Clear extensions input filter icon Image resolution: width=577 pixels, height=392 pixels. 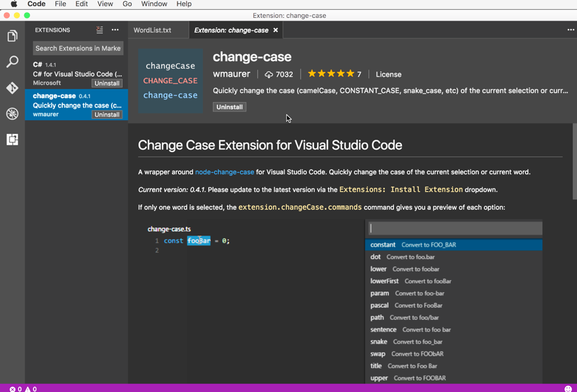click(99, 30)
